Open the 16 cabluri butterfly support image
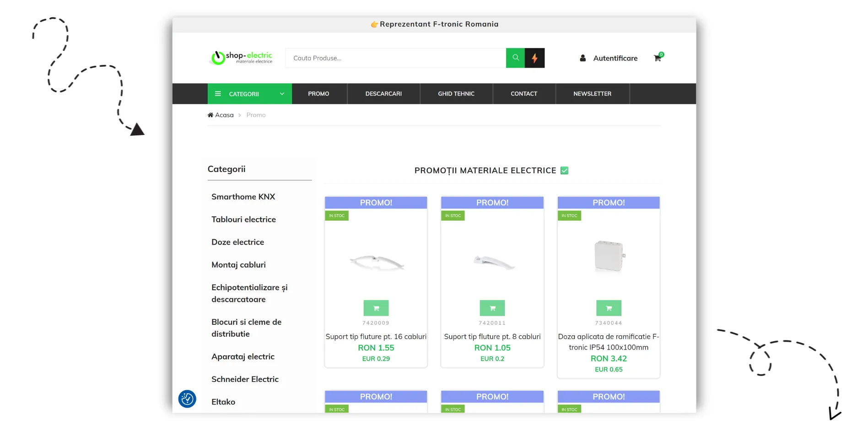 click(x=376, y=262)
